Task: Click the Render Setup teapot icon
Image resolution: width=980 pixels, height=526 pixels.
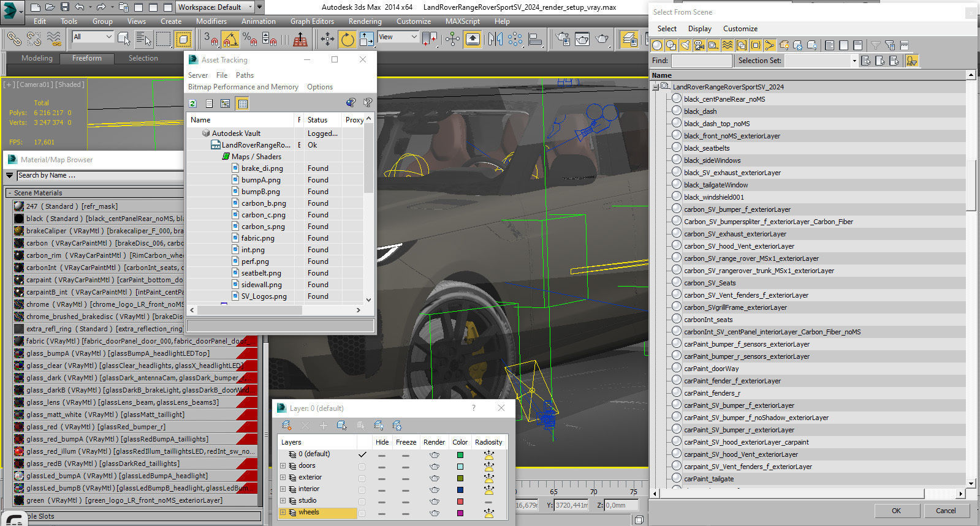Action: (563, 39)
